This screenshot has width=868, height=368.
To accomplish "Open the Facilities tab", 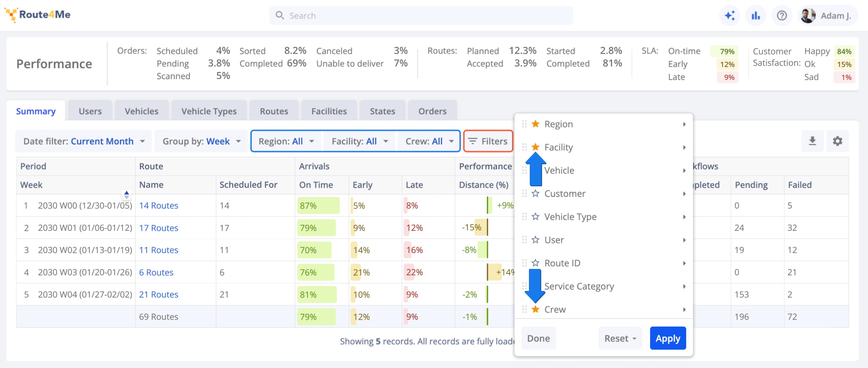I will [329, 111].
